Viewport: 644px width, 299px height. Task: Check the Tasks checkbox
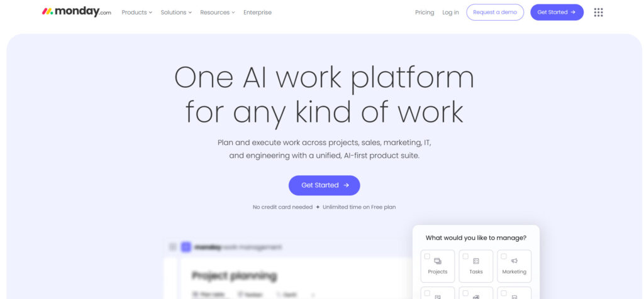[x=465, y=256]
